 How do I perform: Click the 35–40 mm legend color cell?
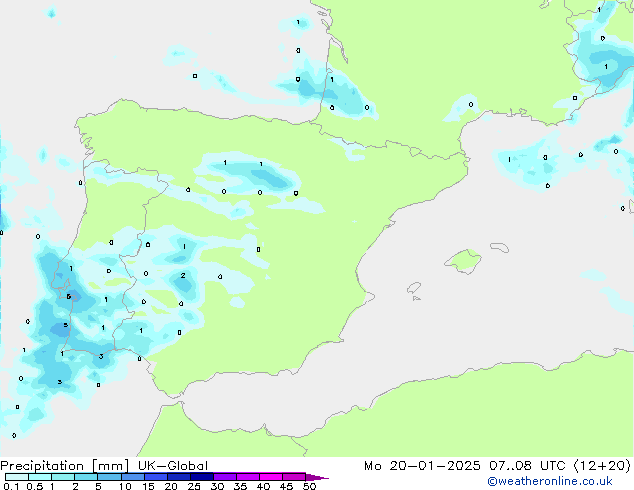click(247, 477)
